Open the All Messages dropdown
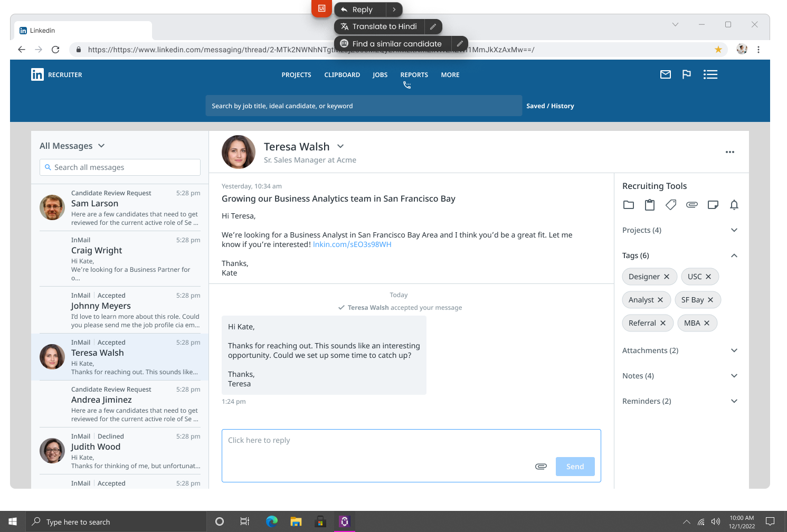The width and height of the screenshot is (787, 532). [72, 146]
